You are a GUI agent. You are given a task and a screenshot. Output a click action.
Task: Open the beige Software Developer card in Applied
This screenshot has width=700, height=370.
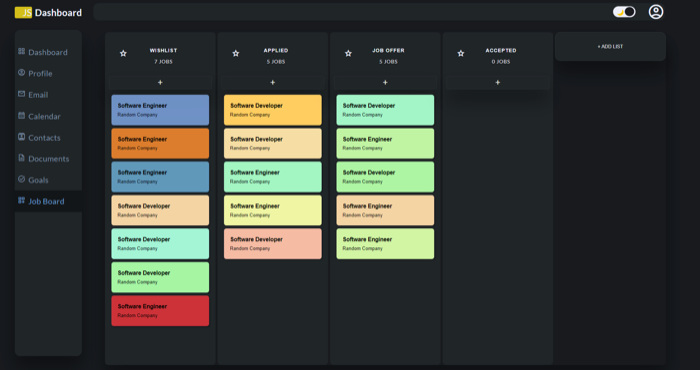click(x=273, y=143)
